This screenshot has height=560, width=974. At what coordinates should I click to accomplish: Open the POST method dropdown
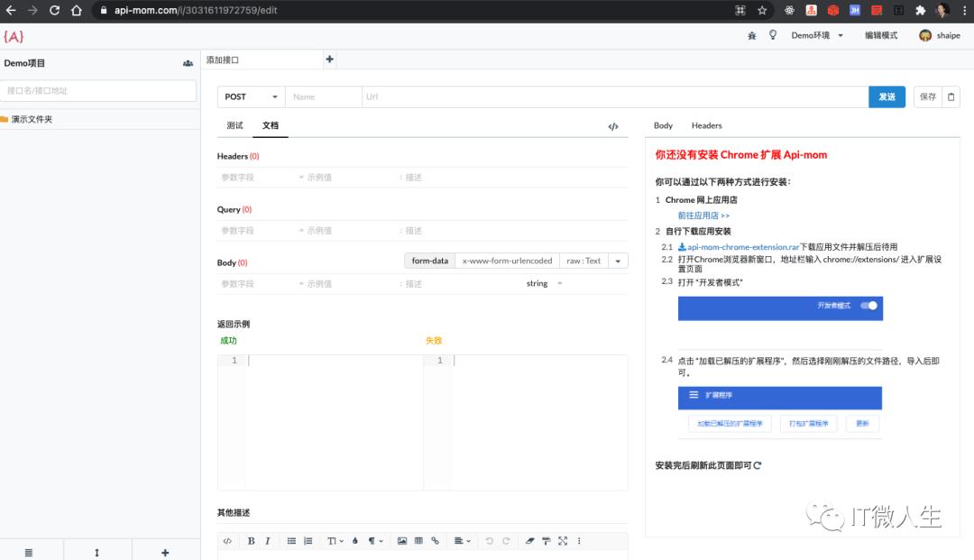(x=251, y=96)
